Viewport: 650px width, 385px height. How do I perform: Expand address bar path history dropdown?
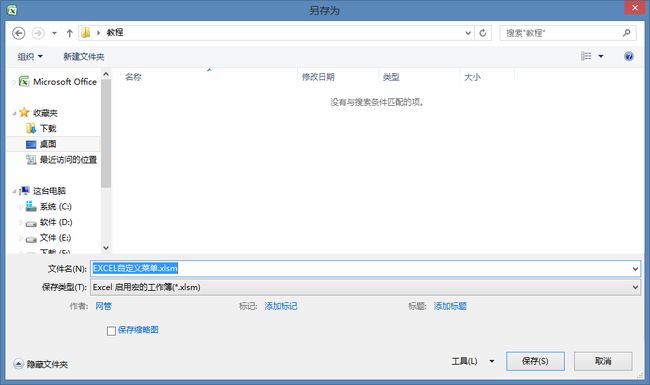468,33
